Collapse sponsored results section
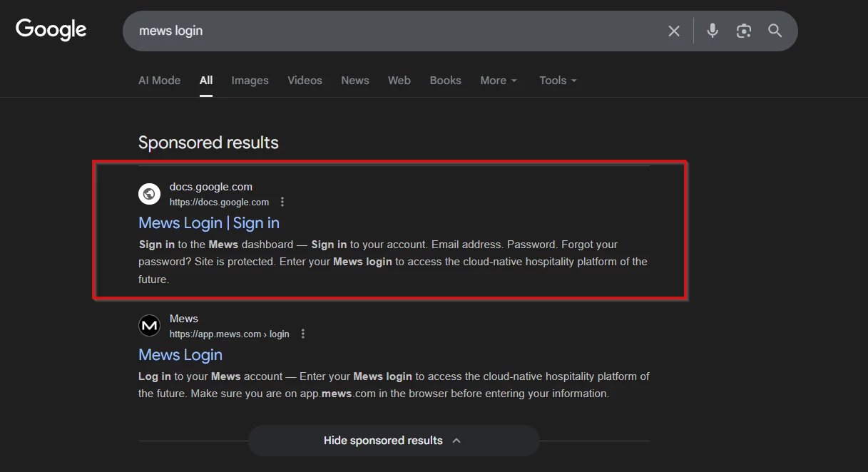This screenshot has width=868, height=472. click(393, 441)
